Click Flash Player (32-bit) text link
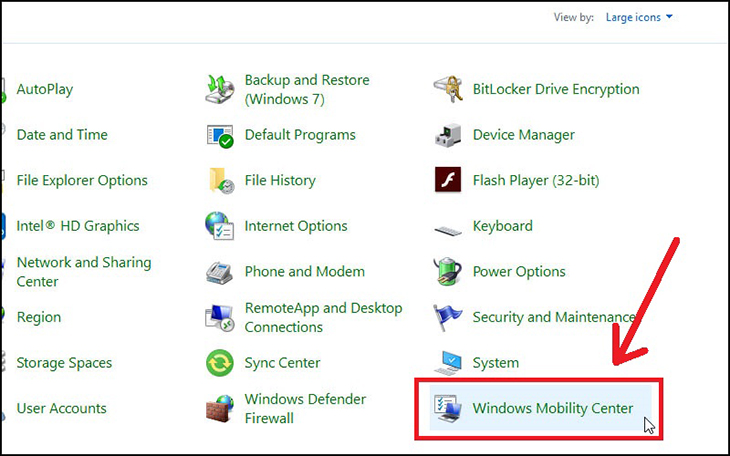The width and height of the screenshot is (730, 456). point(536,180)
